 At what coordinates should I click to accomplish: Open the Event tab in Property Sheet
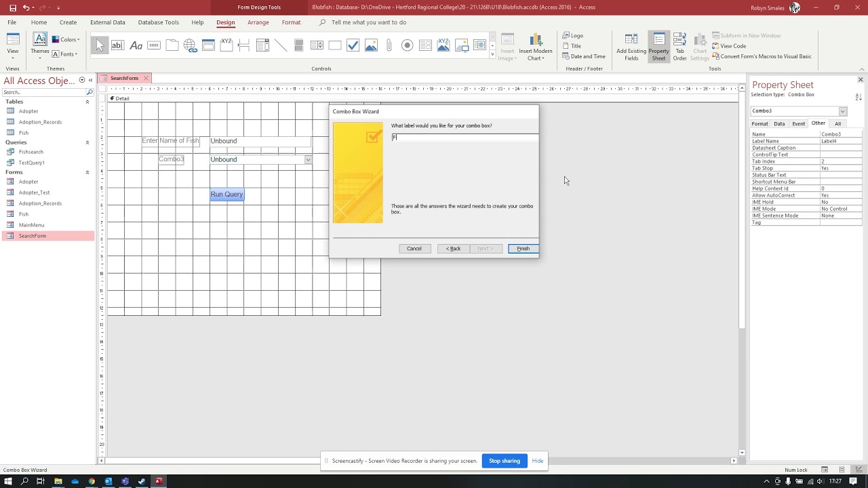(799, 124)
